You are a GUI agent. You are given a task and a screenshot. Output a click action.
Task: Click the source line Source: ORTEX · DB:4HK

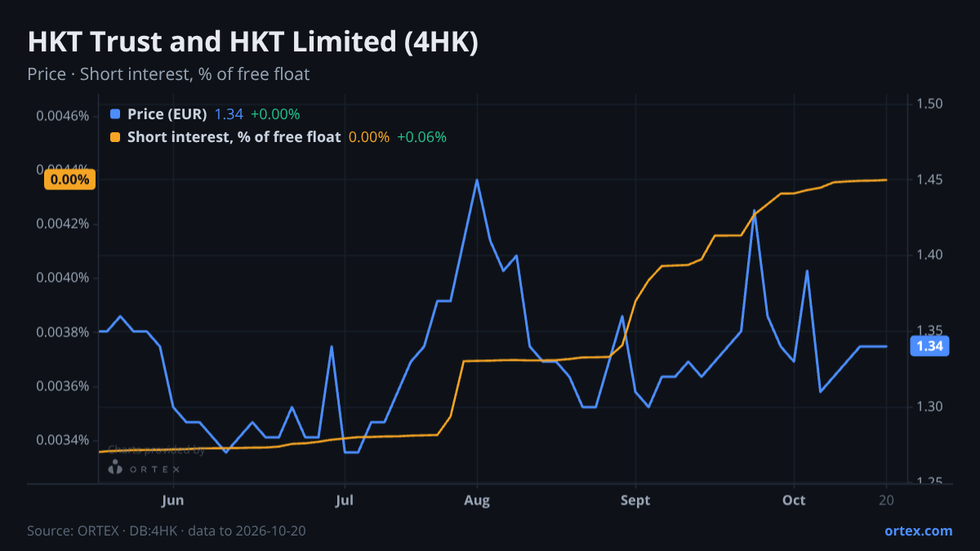(167, 531)
